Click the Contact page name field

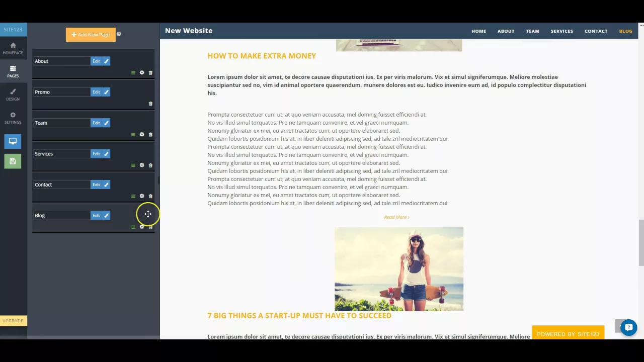point(62,185)
